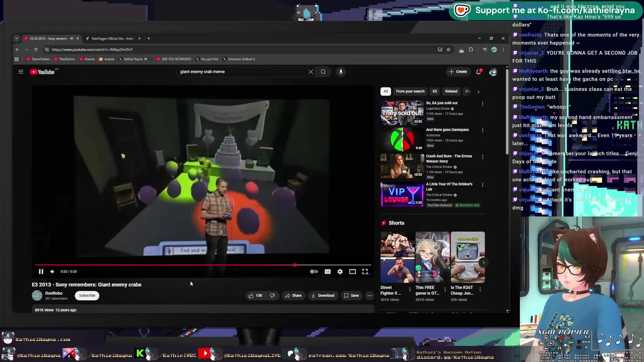Enter full screen mode
The width and height of the screenshot is (644, 362).
365,271
